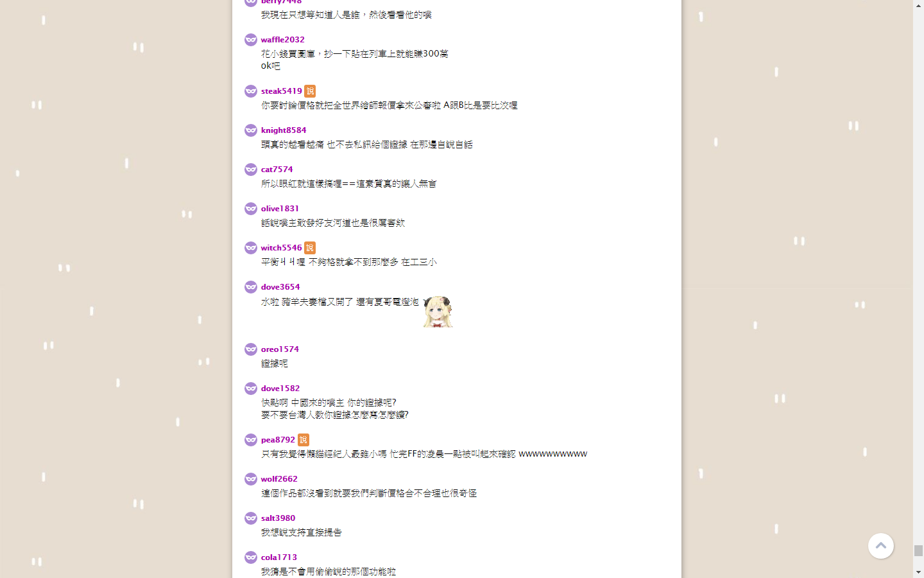Click the mask avatar beside salt3980
924x578 pixels.
251,518
